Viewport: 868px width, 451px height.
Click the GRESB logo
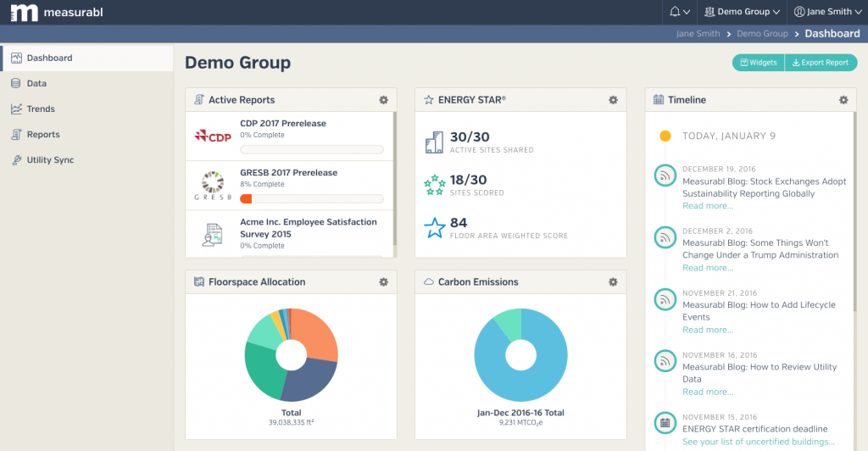[213, 186]
